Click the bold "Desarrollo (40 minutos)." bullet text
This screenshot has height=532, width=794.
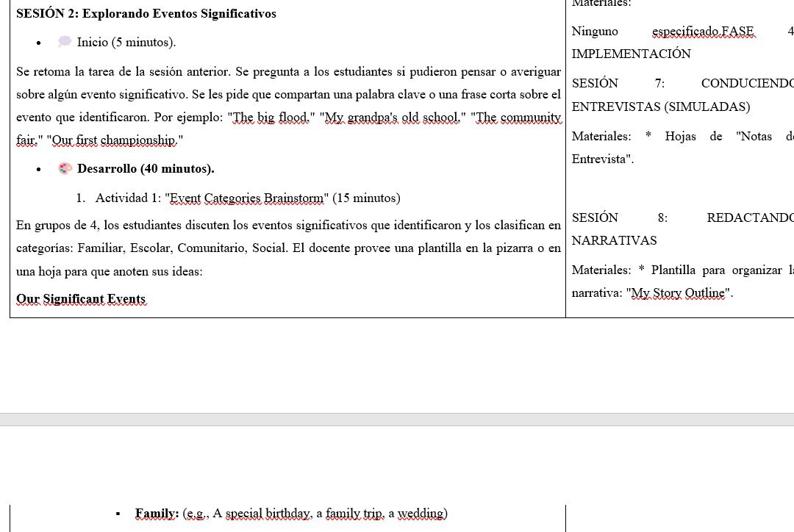pos(146,168)
